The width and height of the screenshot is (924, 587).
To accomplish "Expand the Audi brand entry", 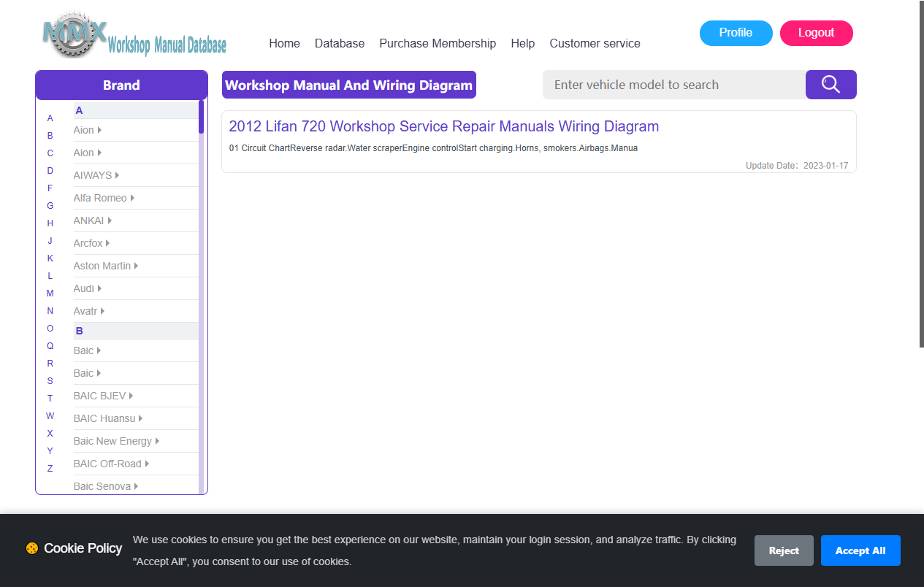I will tap(88, 288).
